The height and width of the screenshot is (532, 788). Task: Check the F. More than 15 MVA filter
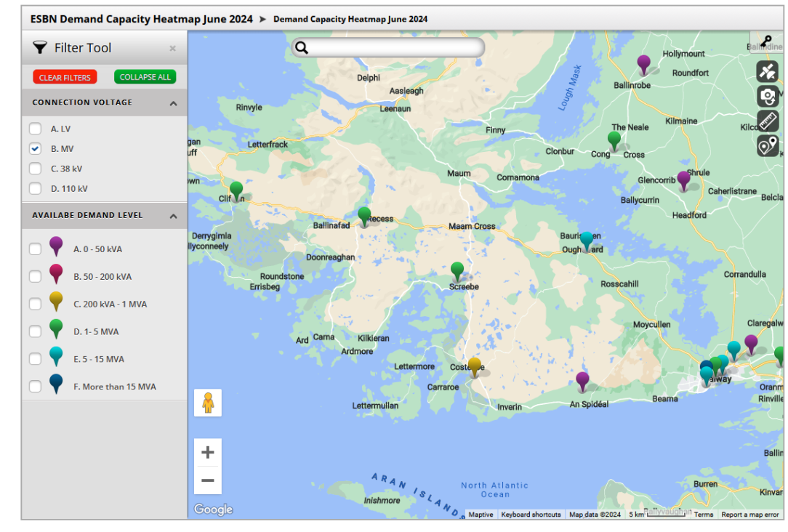coord(35,387)
